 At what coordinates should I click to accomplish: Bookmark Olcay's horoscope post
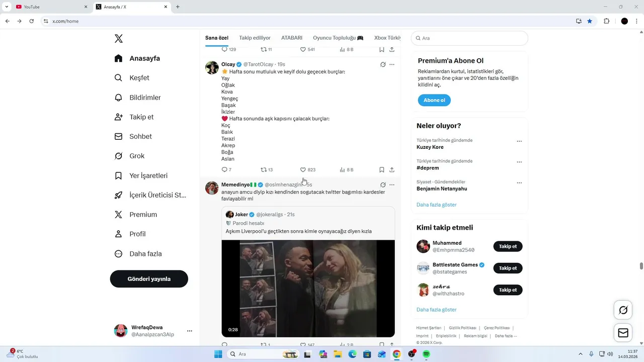[382, 170]
